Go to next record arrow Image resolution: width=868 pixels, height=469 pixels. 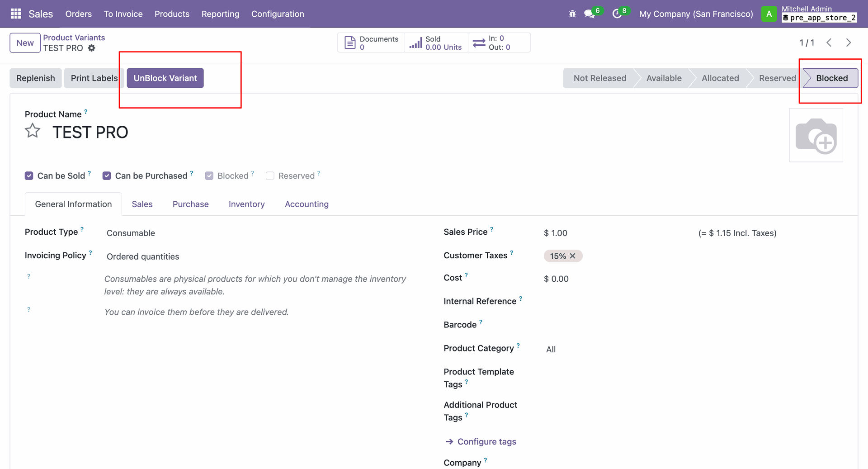coord(849,43)
